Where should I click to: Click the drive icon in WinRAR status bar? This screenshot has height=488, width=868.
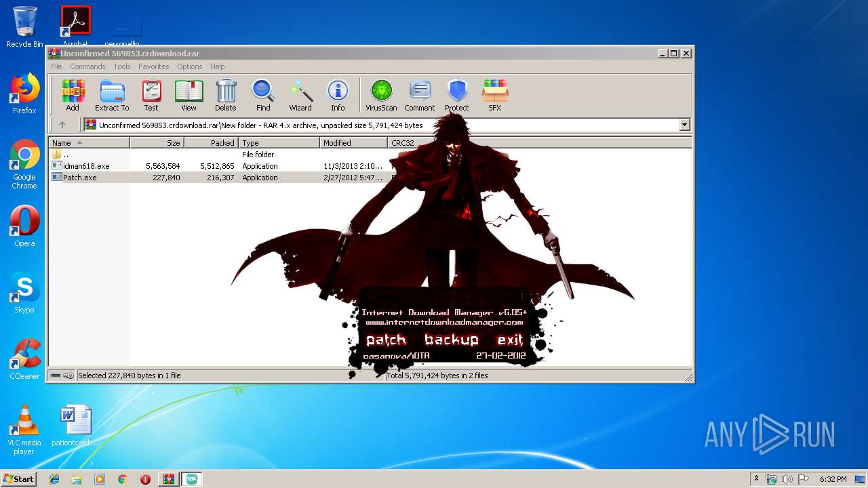[56, 375]
